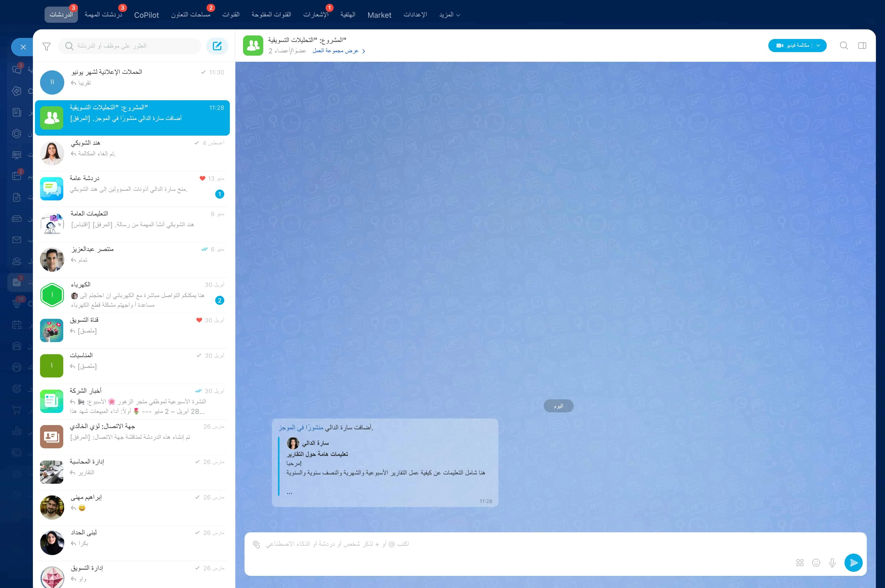Open video call options dropdown arrow

(x=818, y=45)
